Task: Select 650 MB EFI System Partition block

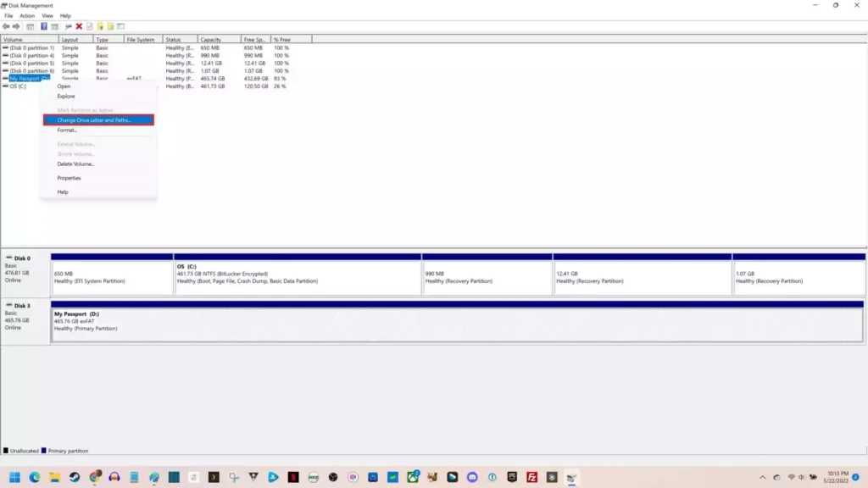Action: tap(112, 274)
